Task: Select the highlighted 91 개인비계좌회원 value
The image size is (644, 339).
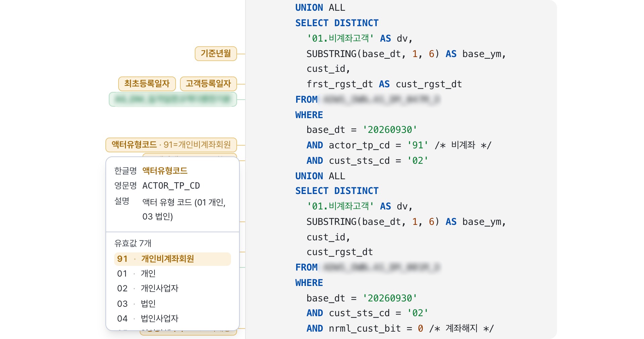Action: [173, 259]
